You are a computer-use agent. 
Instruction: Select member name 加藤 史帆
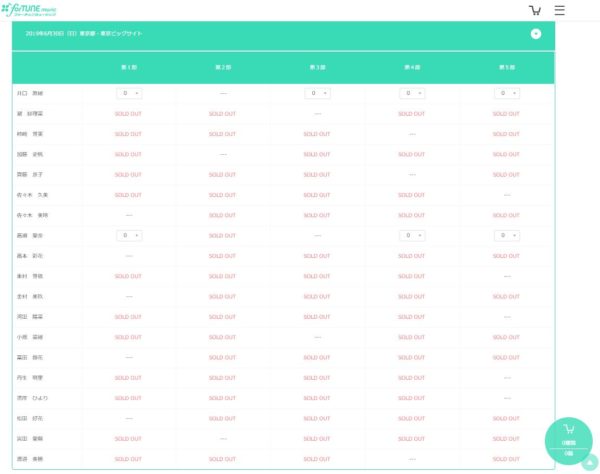click(x=30, y=155)
